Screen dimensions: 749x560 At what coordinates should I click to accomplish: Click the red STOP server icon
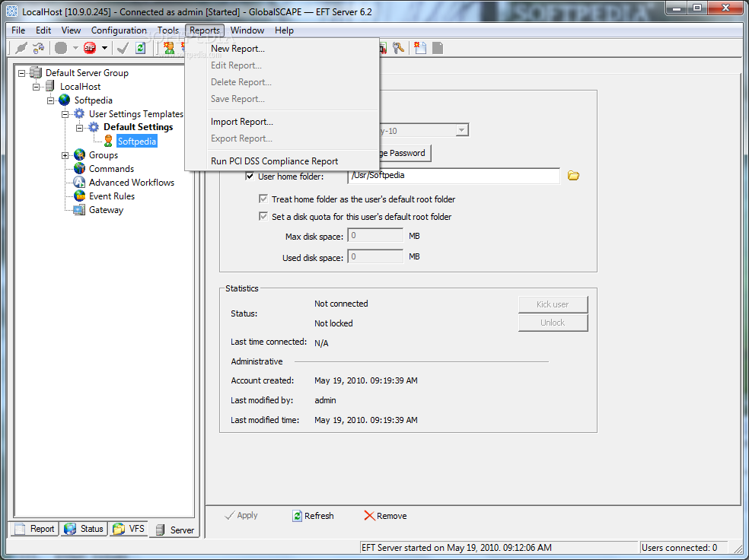pos(90,48)
